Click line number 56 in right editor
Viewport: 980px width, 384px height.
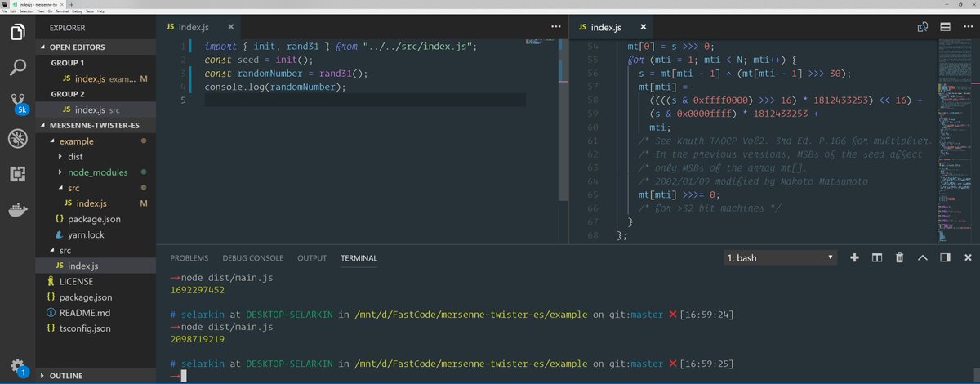[x=594, y=73]
